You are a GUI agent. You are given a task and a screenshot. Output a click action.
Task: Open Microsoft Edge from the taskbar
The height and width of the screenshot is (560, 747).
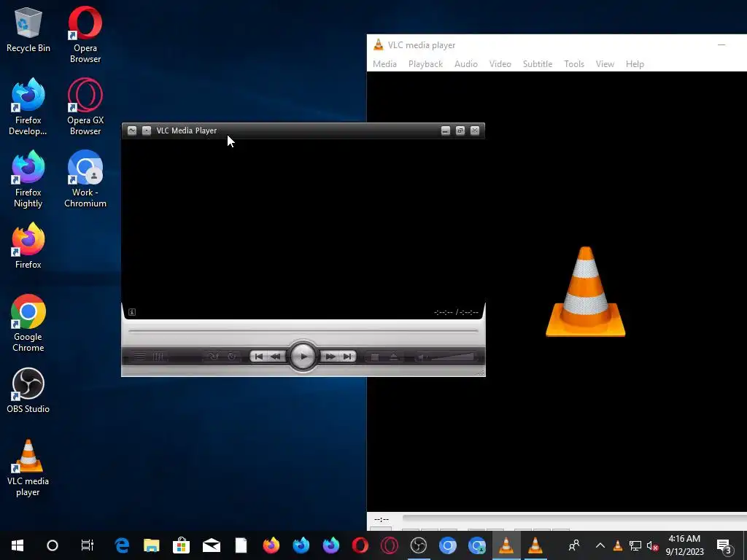(x=122, y=545)
